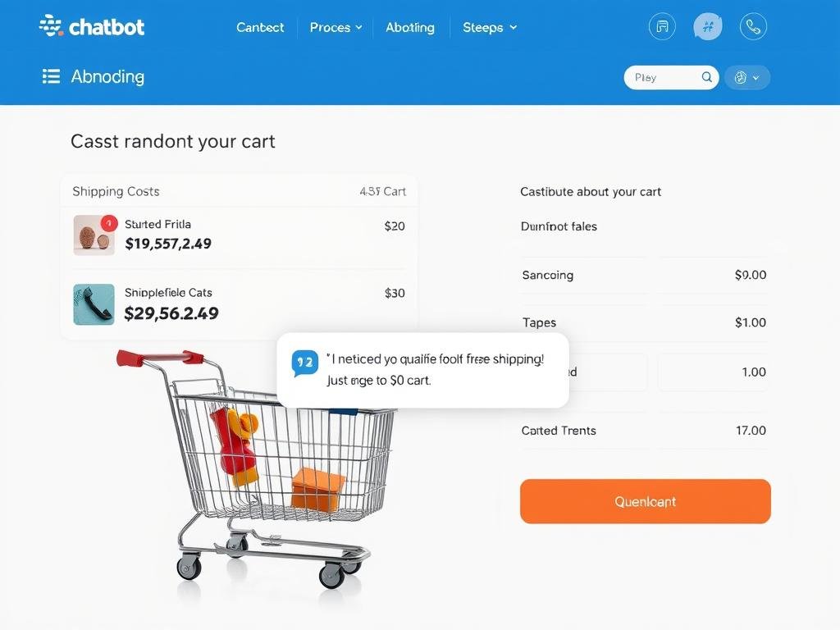This screenshot has height=630, width=840.
Task: Click the globe icon near search bar
Action: 742,77
